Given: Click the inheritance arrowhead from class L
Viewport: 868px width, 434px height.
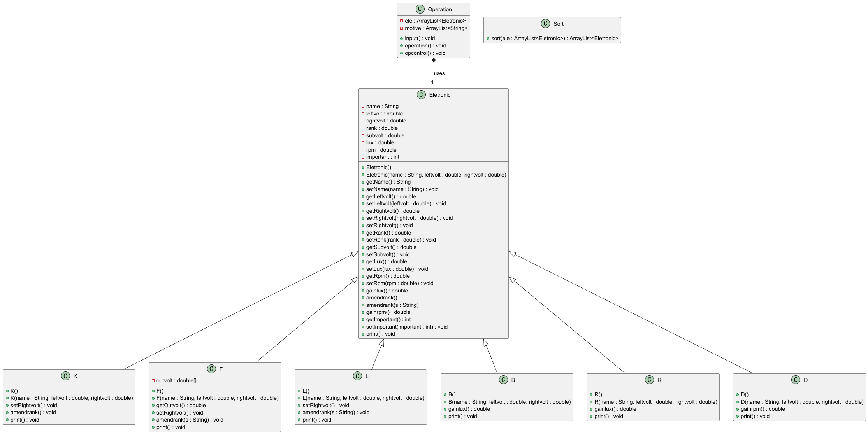Looking at the screenshot, I should tap(382, 343).
